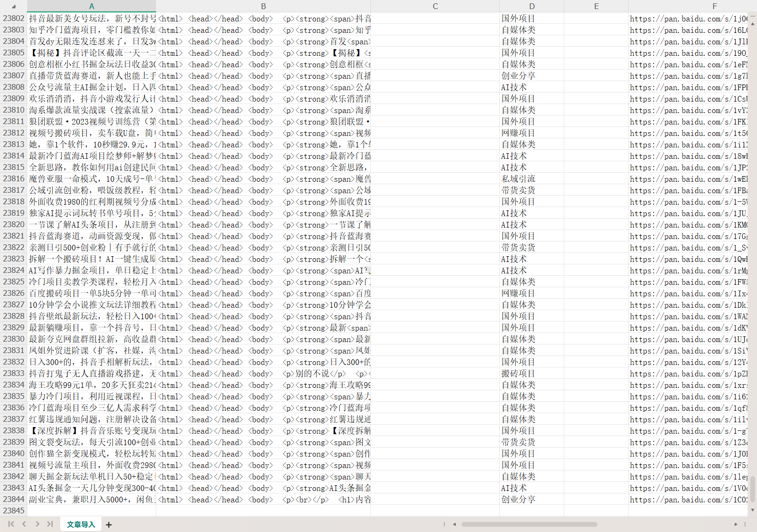Select the cell starting 副业宝典，兼职月入5000+

(x=92, y=499)
